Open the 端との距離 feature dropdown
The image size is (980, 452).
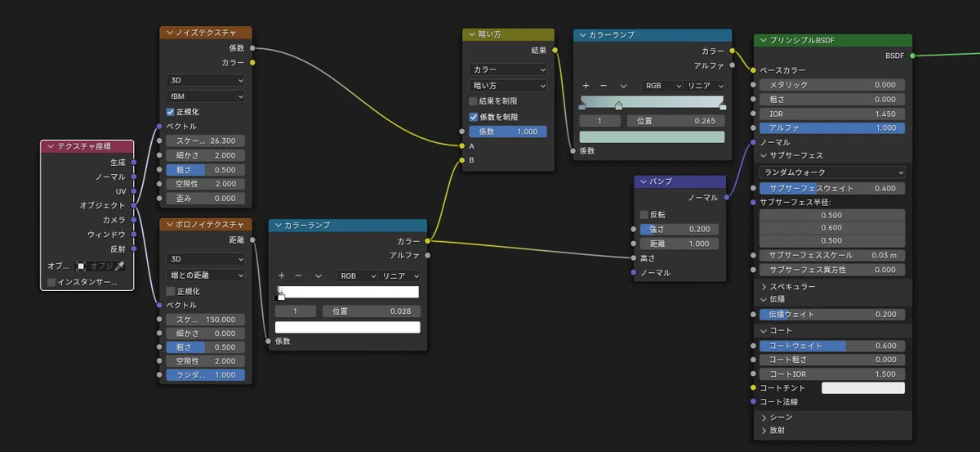pos(206,275)
